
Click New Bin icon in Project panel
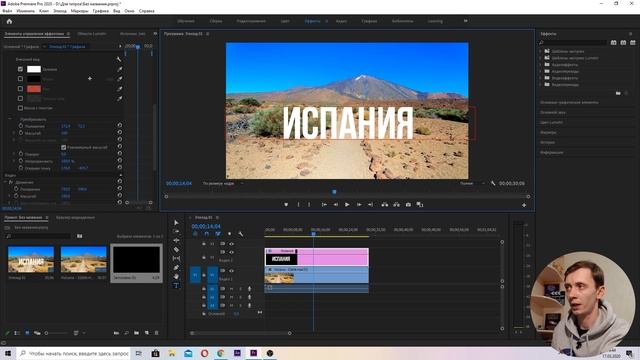click(136, 333)
